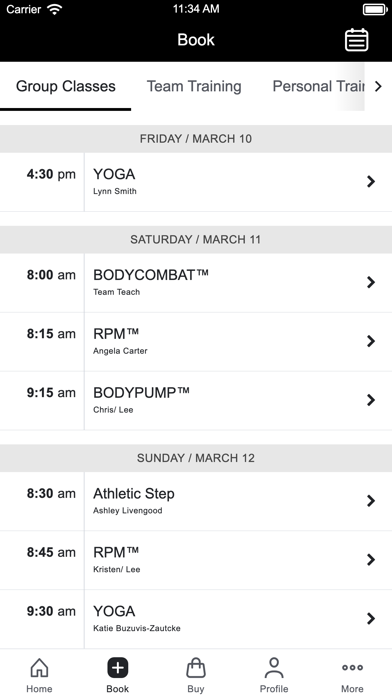Expand Friday 4:30 pm YOGA chevron

(x=371, y=182)
